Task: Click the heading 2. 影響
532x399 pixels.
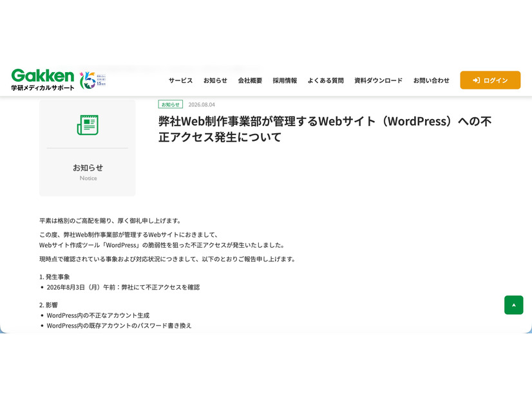Action: click(x=48, y=305)
